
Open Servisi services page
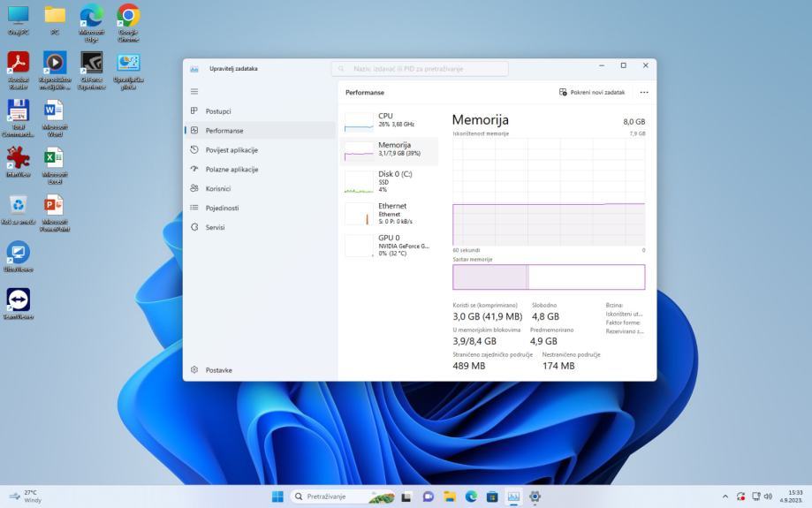point(215,228)
